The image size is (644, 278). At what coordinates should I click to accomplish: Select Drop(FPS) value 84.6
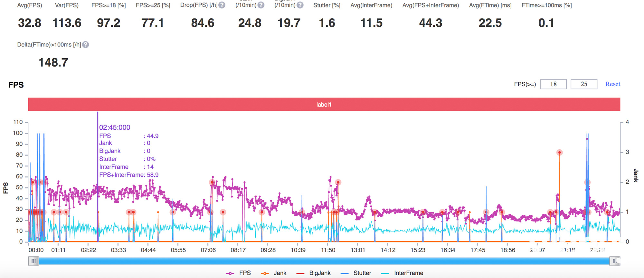pyautogui.click(x=203, y=23)
